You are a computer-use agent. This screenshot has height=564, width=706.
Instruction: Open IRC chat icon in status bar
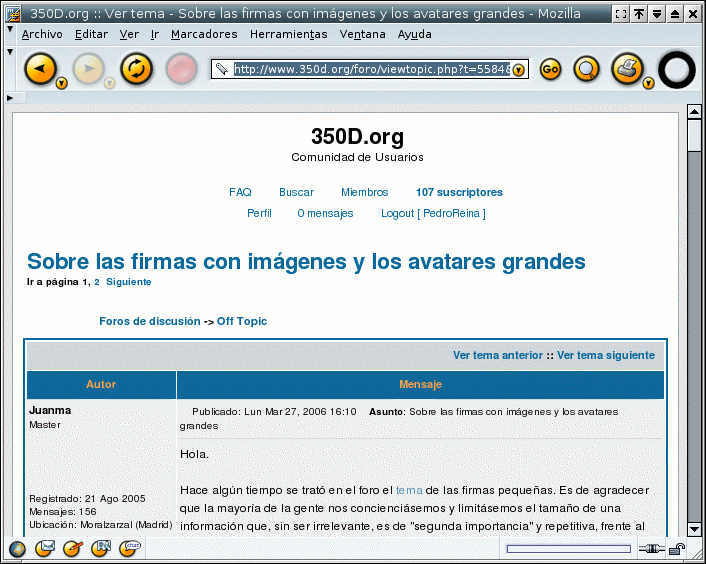pos(129,548)
